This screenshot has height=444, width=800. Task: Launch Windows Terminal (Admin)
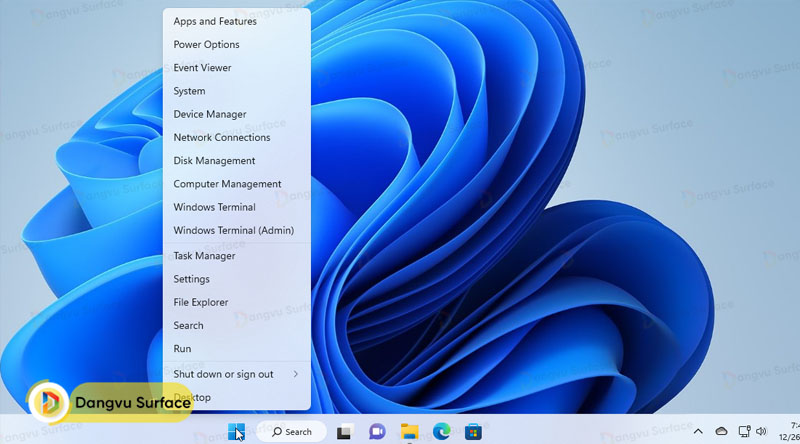237,230
